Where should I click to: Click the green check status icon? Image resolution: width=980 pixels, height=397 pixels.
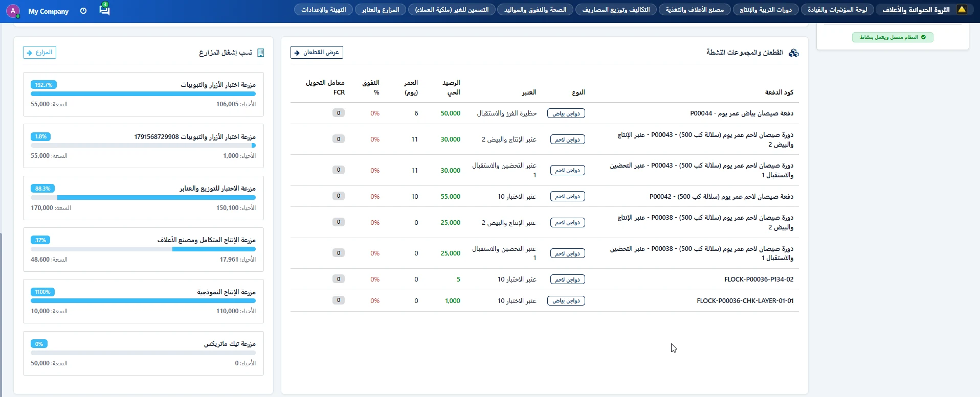tap(923, 37)
